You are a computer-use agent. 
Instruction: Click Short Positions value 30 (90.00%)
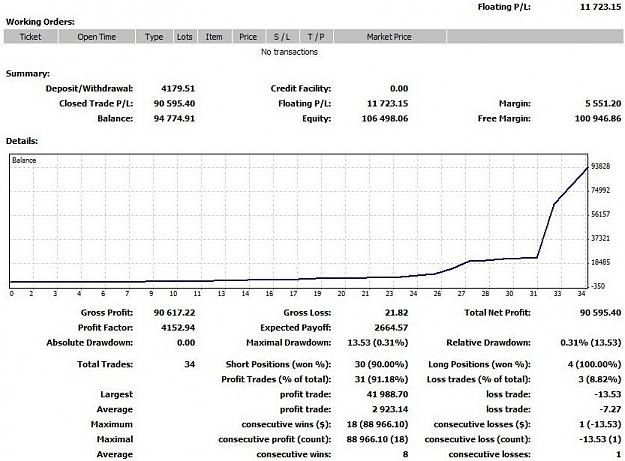[381, 364]
